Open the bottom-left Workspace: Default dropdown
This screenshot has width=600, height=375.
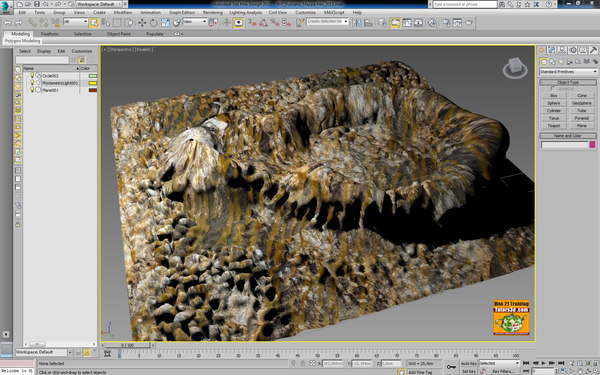coord(44,352)
